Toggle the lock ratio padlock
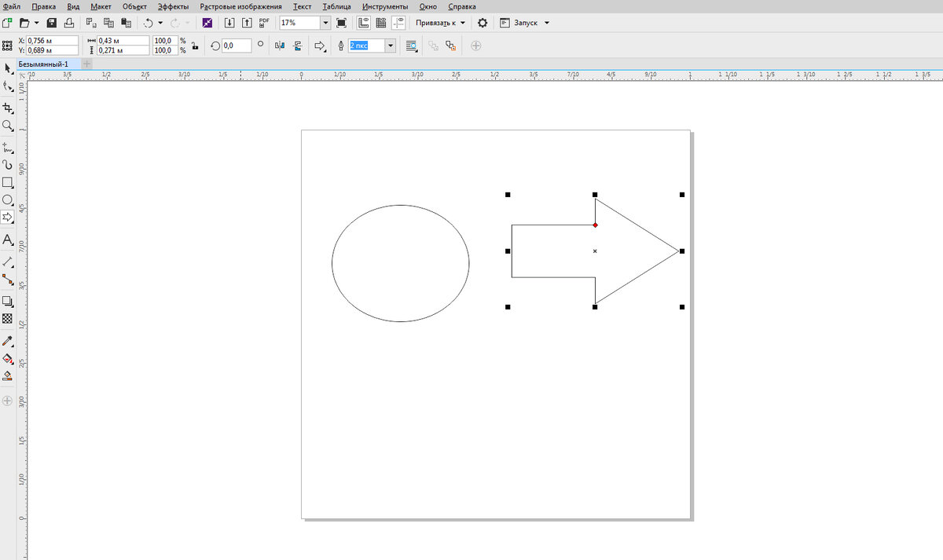The image size is (943, 560). (x=193, y=46)
